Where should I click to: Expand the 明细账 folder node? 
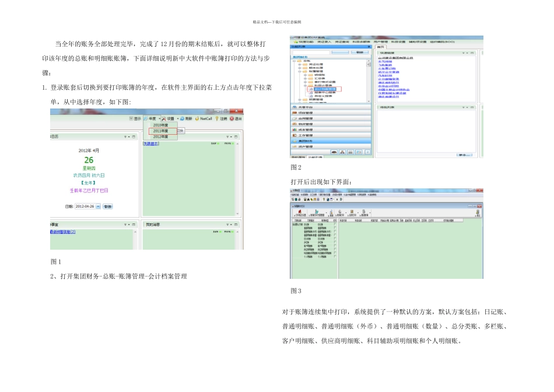pyautogui.click(x=305, y=75)
